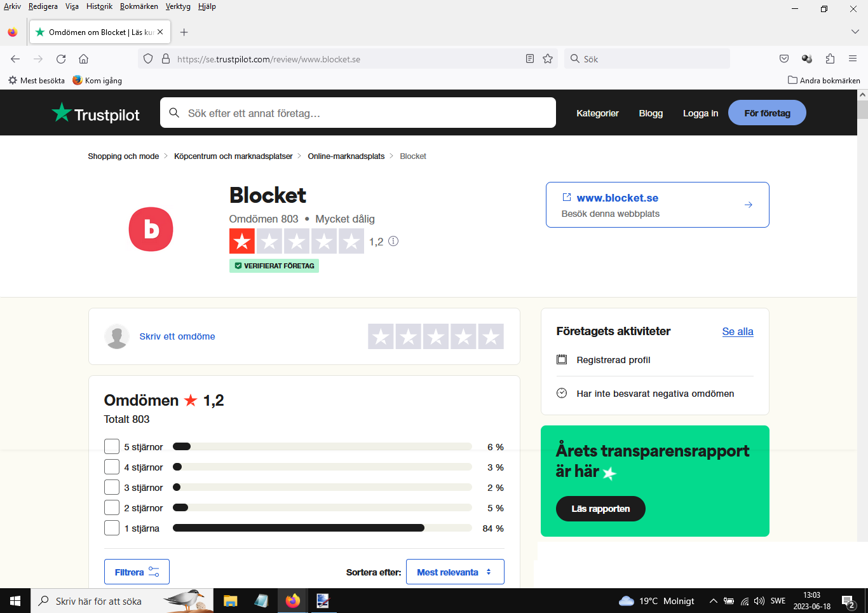This screenshot has height=613, width=868.
Task: Open the Redigera menu
Action: (x=43, y=6)
